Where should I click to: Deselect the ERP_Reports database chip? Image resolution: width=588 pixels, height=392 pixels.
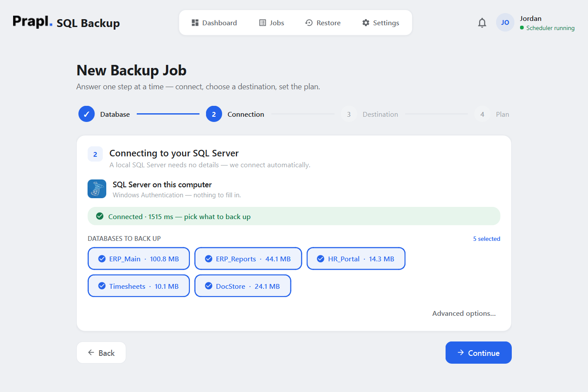coord(248,259)
